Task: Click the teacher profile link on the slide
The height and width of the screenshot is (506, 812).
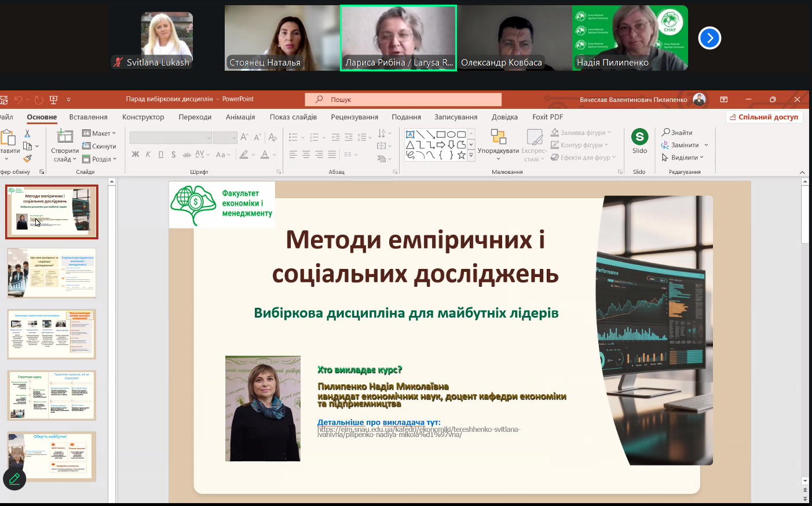Action: tap(419, 432)
